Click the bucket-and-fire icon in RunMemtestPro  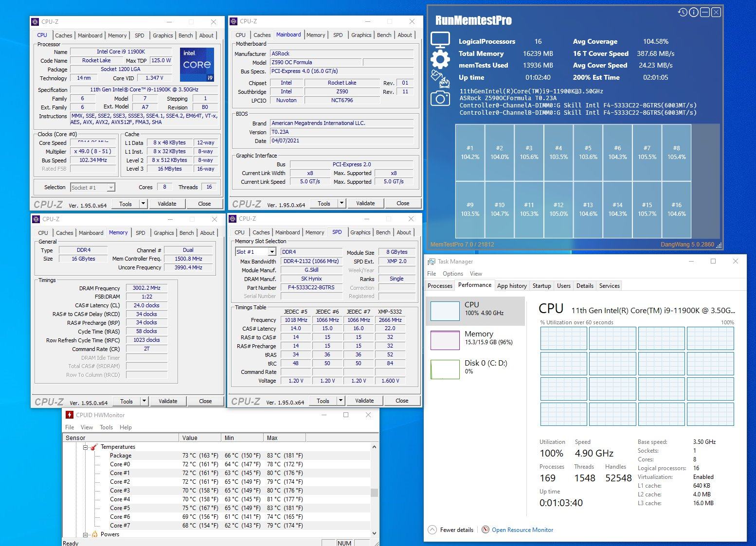[440, 78]
